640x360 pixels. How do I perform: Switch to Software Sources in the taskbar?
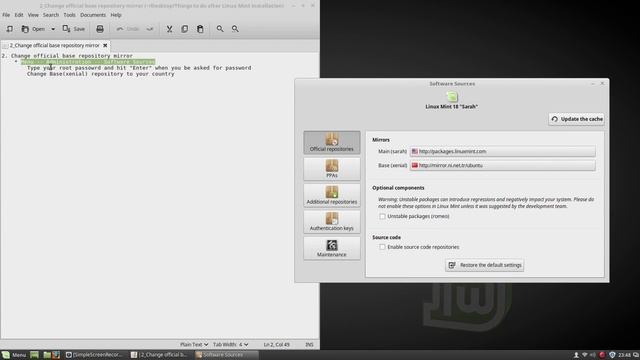click(x=226, y=355)
